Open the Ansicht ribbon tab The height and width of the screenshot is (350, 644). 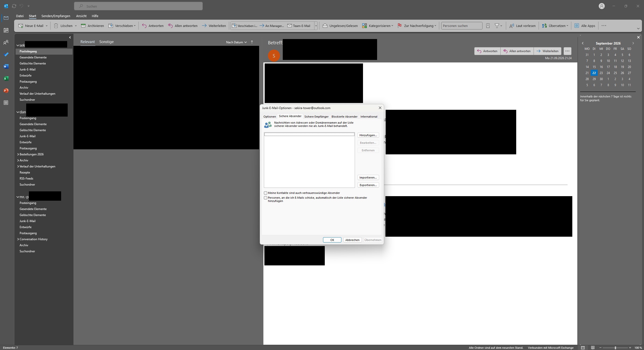click(x=81, y=16)
